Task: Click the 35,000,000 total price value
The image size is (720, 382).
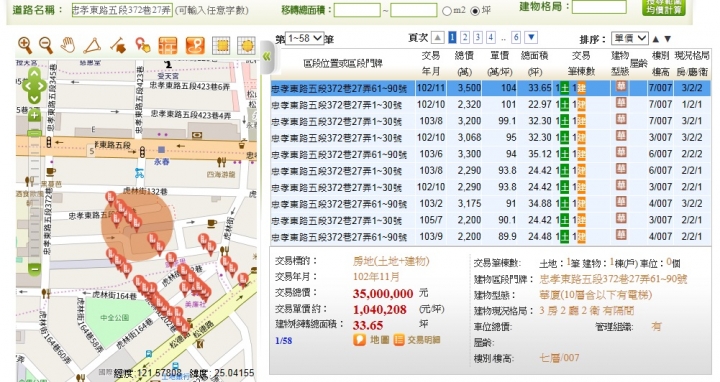Action: (x=383, y=293)
